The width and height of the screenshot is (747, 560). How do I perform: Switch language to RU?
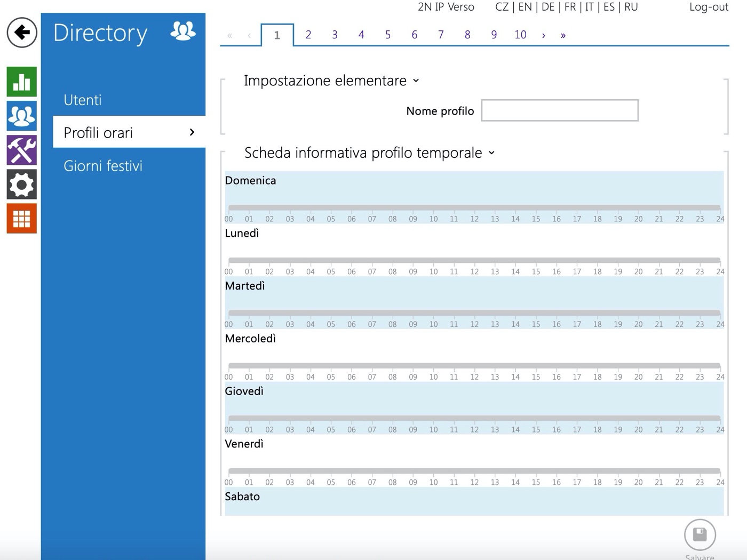click(x=631, y=7)
